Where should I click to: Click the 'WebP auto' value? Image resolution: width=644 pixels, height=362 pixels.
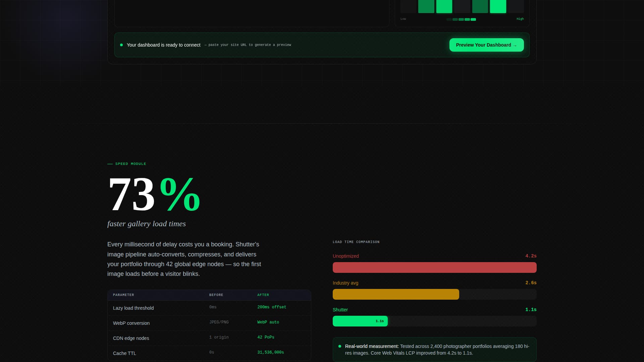[268, 322]
